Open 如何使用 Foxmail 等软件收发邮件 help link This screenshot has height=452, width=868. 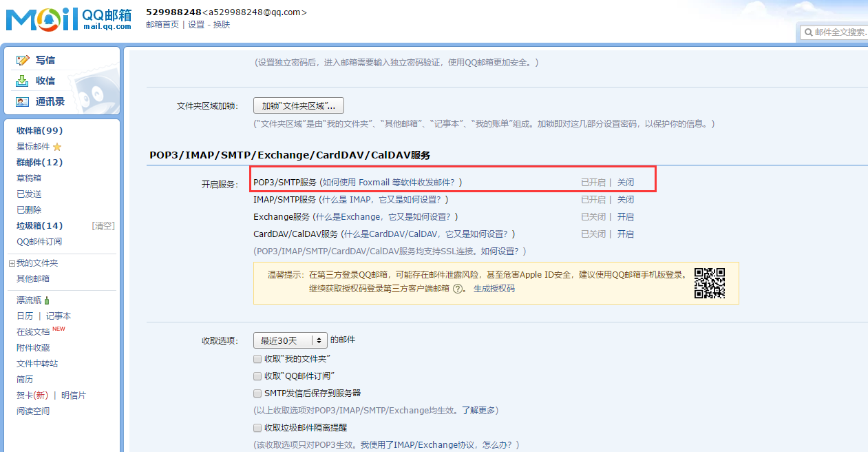coord(388,183)
